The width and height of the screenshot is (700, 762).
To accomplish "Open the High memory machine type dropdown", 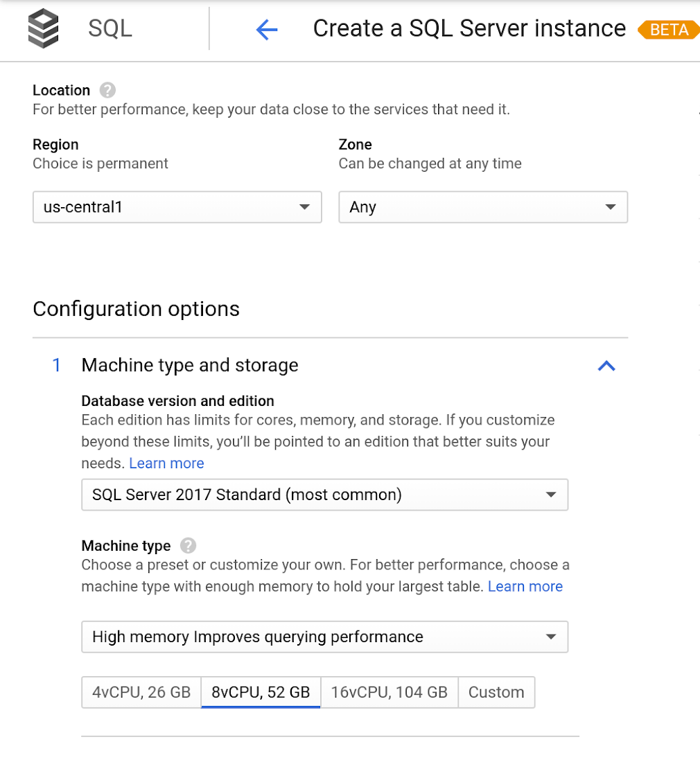I will click(x=324, y=637).
